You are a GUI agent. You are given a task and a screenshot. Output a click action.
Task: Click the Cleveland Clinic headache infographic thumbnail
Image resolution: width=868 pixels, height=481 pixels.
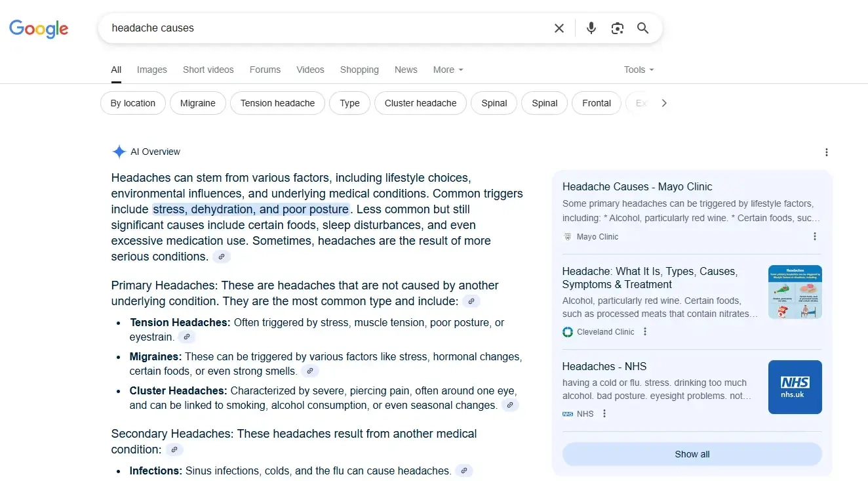coord(795,292)
